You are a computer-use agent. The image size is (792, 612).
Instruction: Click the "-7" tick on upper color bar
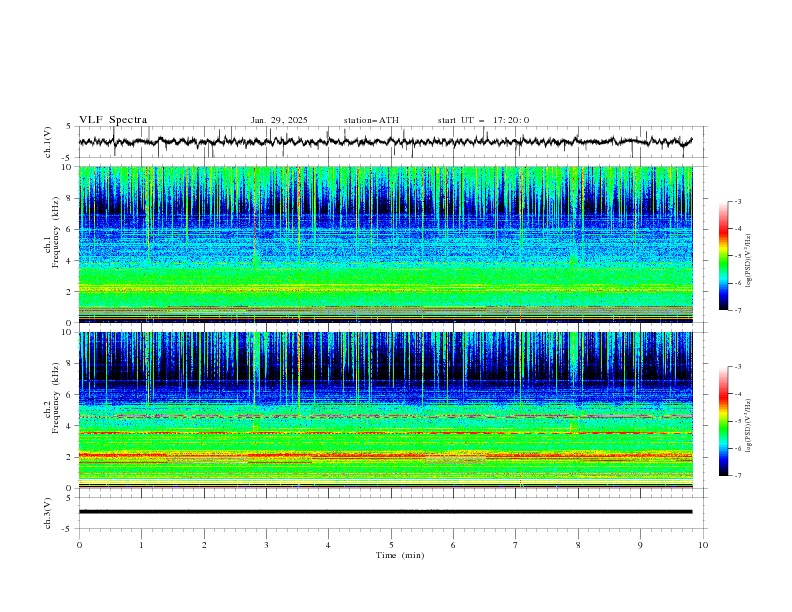point(738,310)
